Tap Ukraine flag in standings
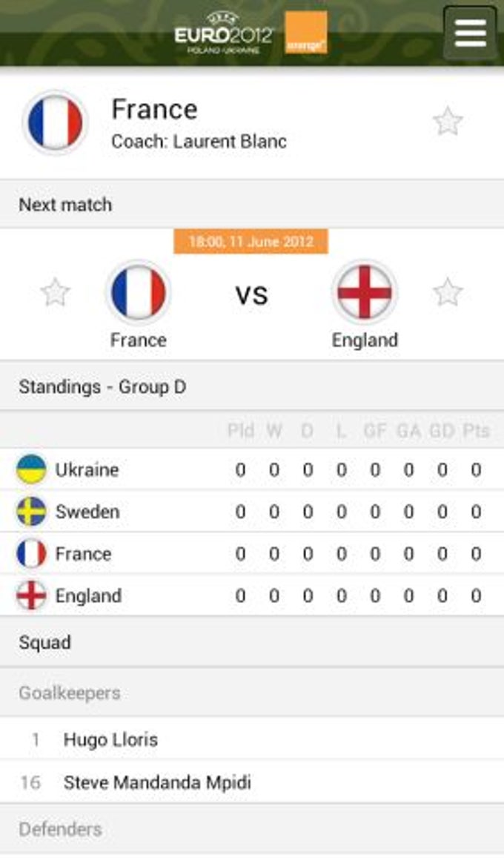Screen dimensions: 504x858 tap(31, 469)
